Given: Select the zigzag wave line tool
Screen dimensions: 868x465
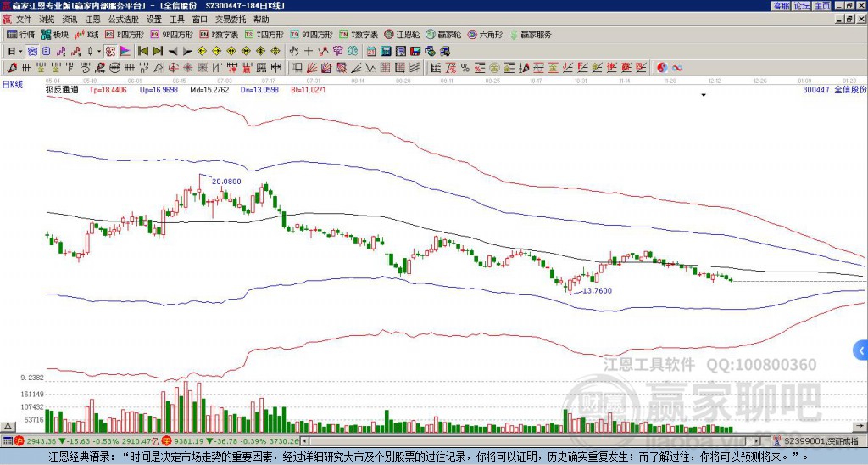Looking at the screenshot, I should pyautogui.click(x=370, y=68).
